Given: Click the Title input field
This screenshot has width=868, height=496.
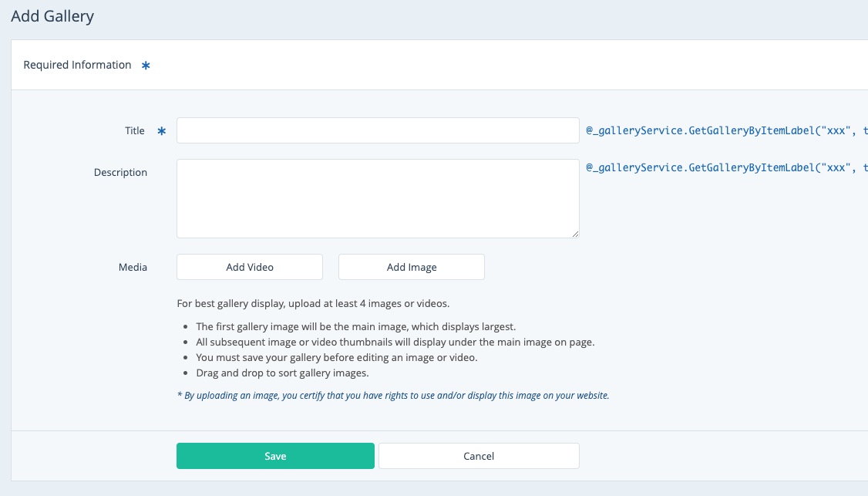Looking at the screenshot, I should (377, 130).
